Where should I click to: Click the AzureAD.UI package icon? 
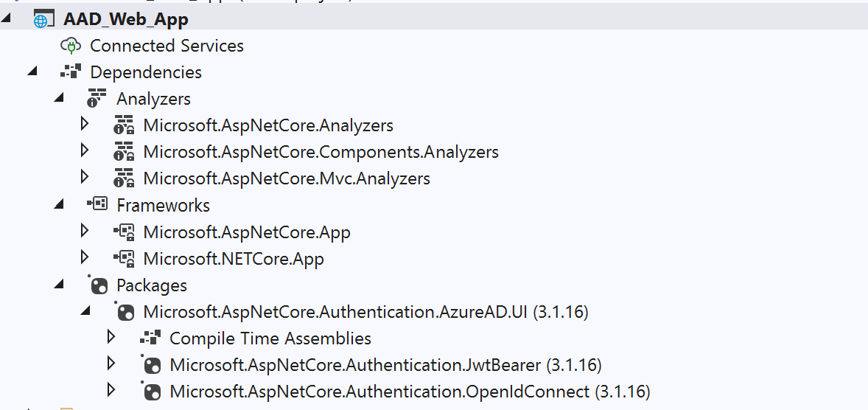click(124, 312)
